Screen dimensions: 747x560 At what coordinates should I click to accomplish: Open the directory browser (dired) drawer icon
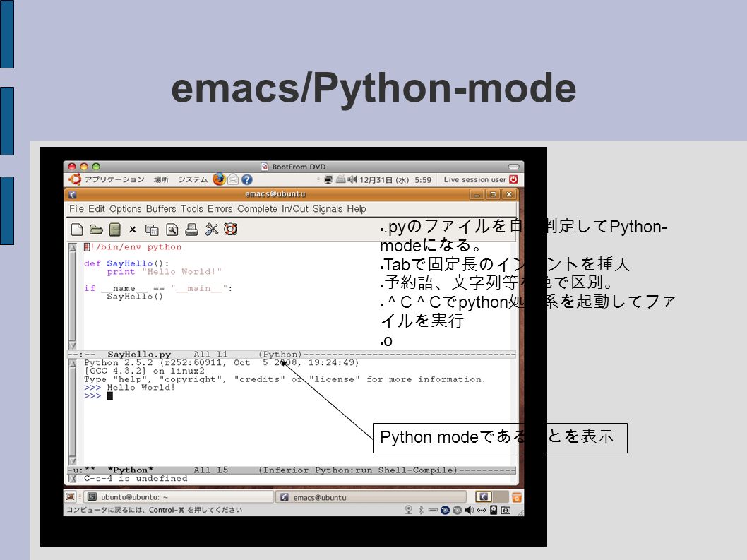[x=115, y=230]
